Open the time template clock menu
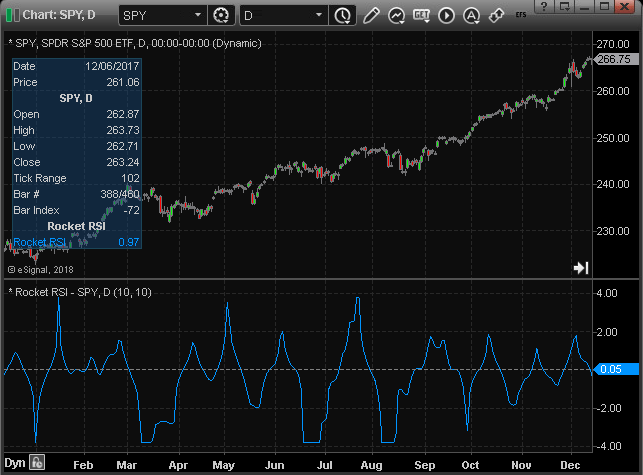This screenshot has height=475, width=643. tap(342, 16)
